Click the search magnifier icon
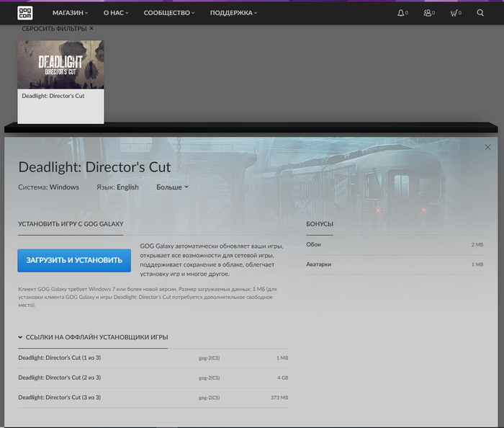The width and height of the screenshot is (504, 428). click(480, 13)
